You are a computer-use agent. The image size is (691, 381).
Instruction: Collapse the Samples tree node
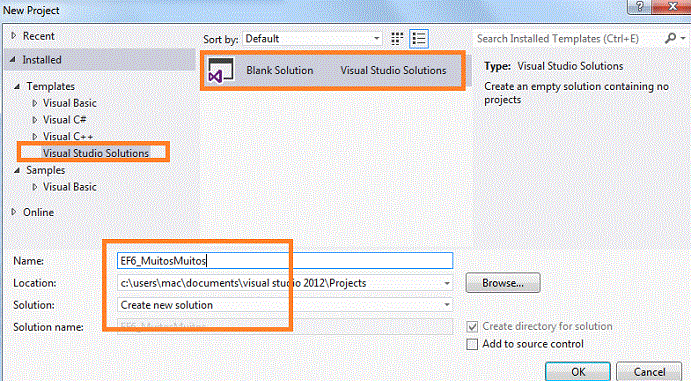[x=17, y=170]
